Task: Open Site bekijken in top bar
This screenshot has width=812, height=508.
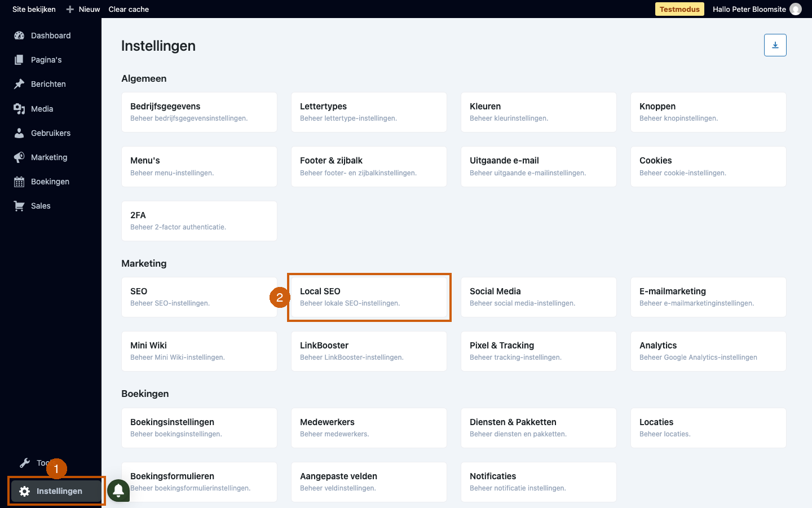Action: tap(34, 9)
